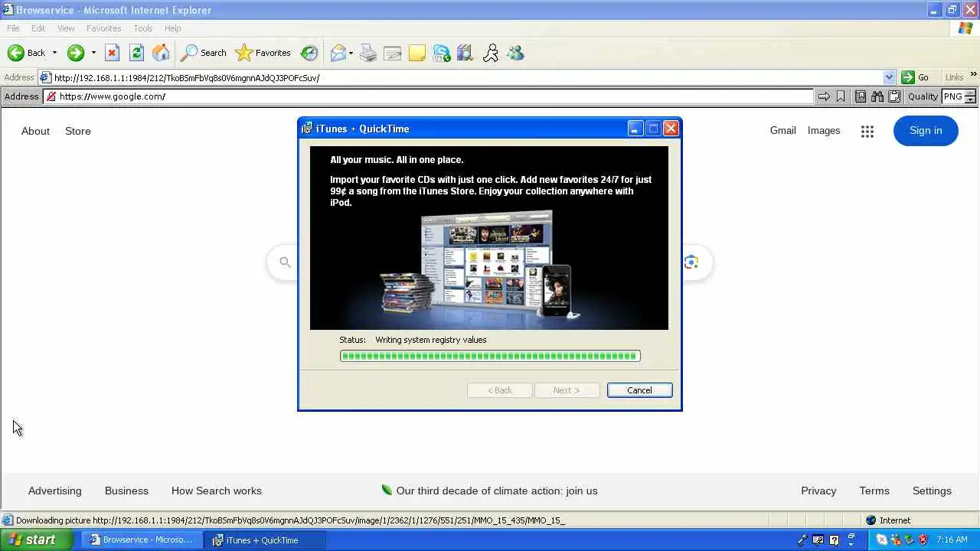This screenshot has width=980, height=551.
Task: Click the security shield tray icon
Action: coord(923,540)
